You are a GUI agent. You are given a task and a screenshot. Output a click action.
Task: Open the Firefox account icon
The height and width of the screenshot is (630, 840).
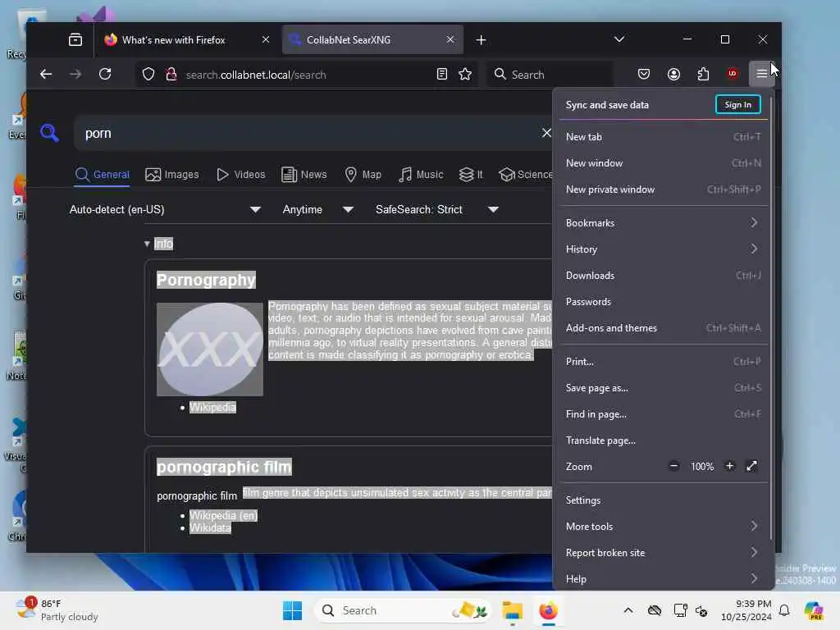(673, 75)
